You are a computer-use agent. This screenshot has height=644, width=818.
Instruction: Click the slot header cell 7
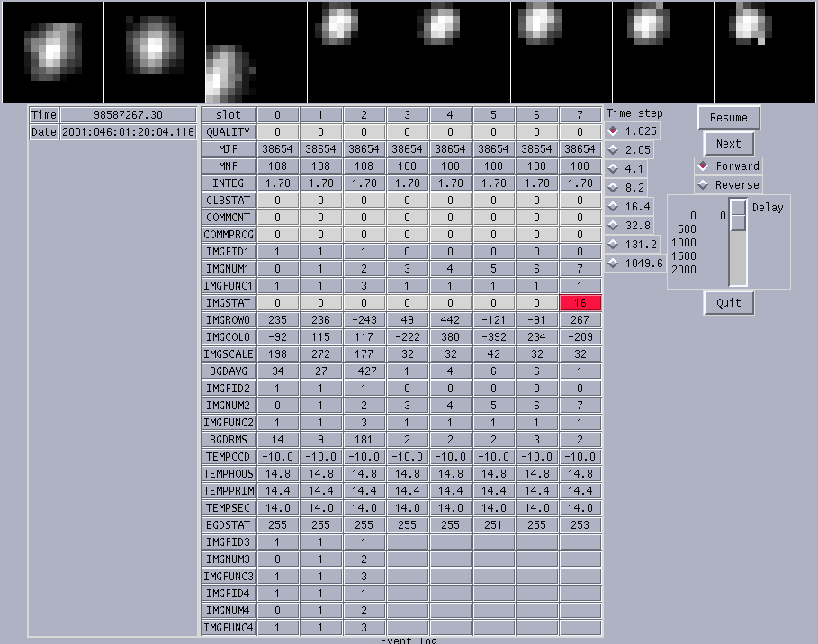[x=580, y=115]
